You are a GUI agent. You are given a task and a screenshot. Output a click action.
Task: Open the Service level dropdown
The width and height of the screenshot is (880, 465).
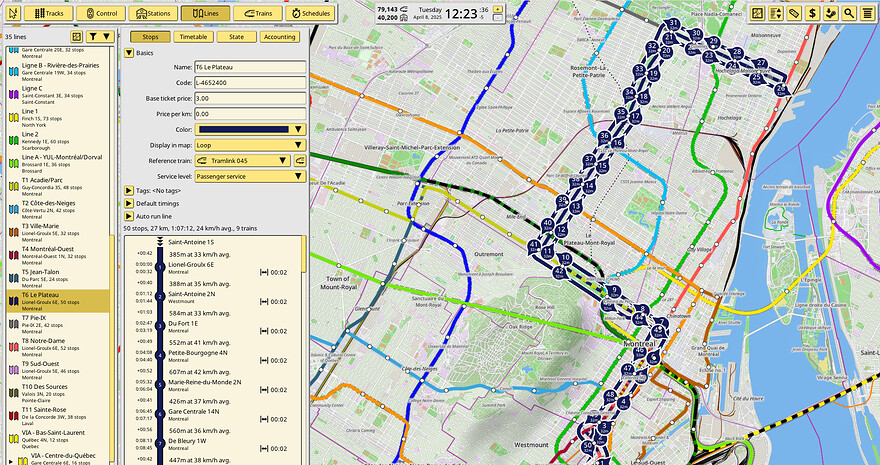coord(250,177)
